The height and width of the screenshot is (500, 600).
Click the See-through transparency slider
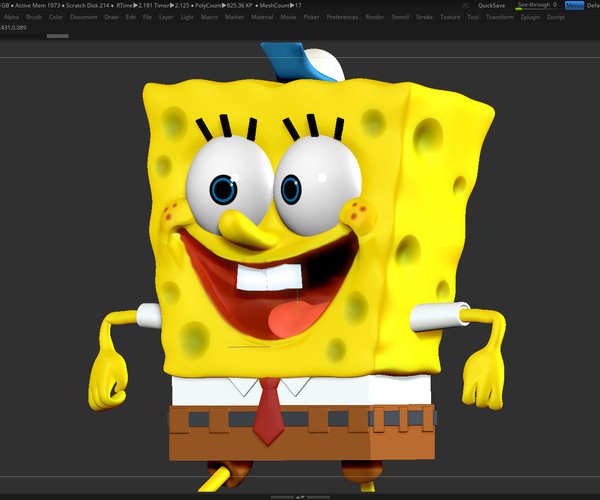(537, 5)
